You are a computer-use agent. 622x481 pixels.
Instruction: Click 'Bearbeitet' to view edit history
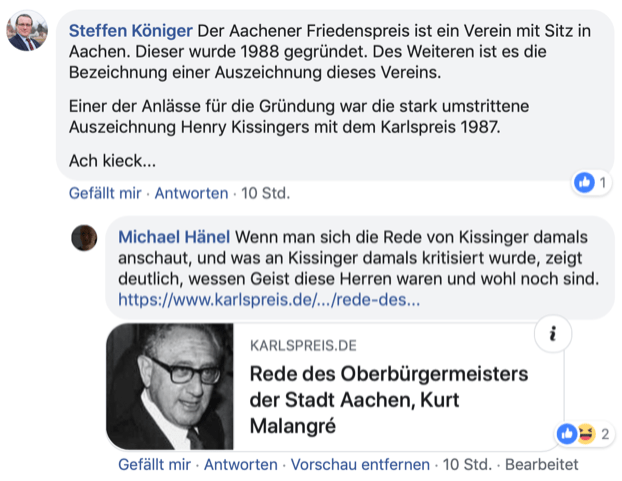click(x=541, y=465)
